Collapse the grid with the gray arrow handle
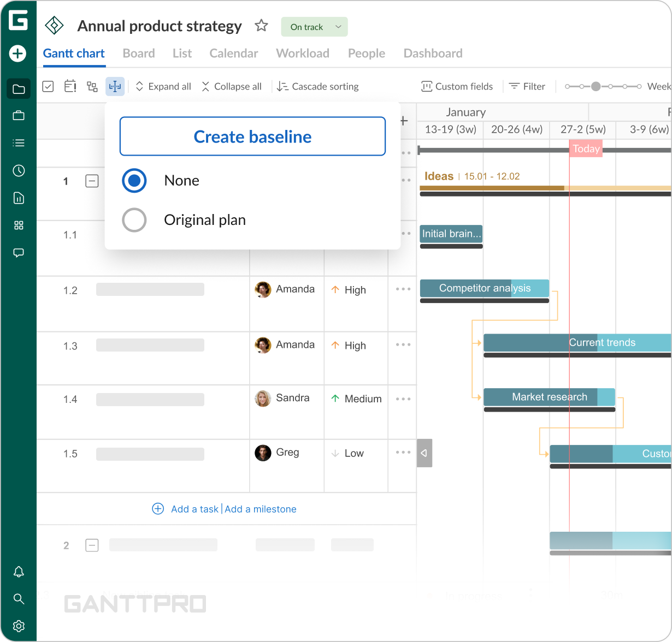Screen dimensions: 672x642 point(425,453)
